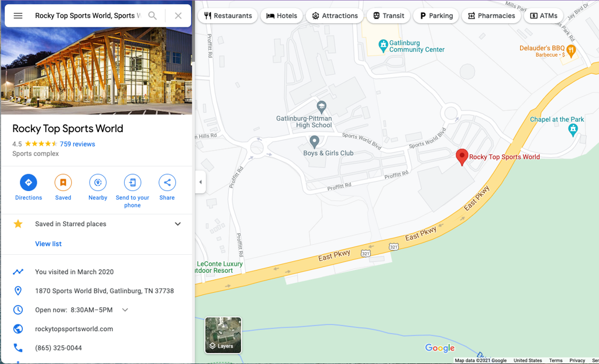
Task: Click the Rocky Top Sports World red pin
Action: pyautogui.click(x=462, y=156)
